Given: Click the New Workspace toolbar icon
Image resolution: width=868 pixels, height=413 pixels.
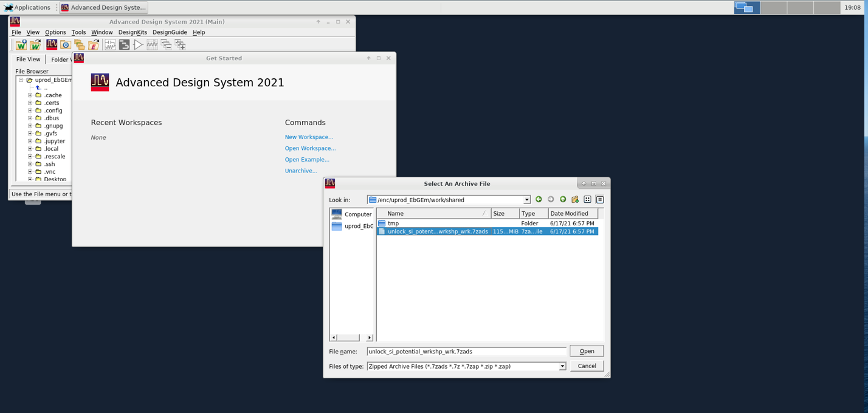Looking at the screenshot, I should pyautogui.click(x=21, y=45).
